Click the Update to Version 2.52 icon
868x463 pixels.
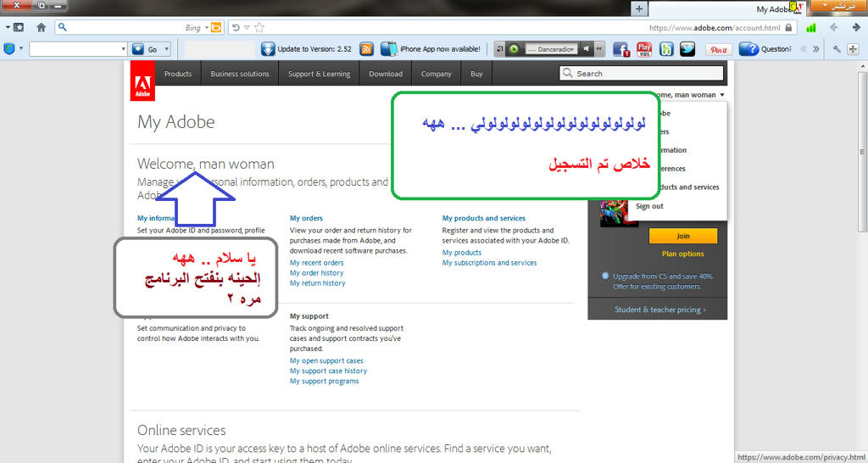click(x=267, y=48)
